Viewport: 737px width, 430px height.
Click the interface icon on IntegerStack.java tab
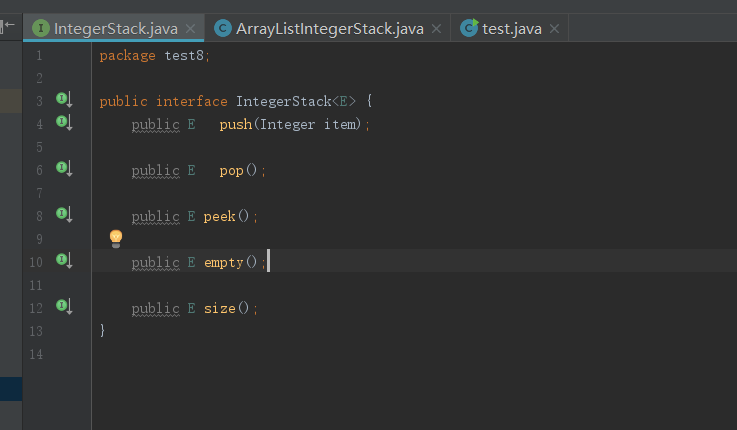tap(41, 29)
